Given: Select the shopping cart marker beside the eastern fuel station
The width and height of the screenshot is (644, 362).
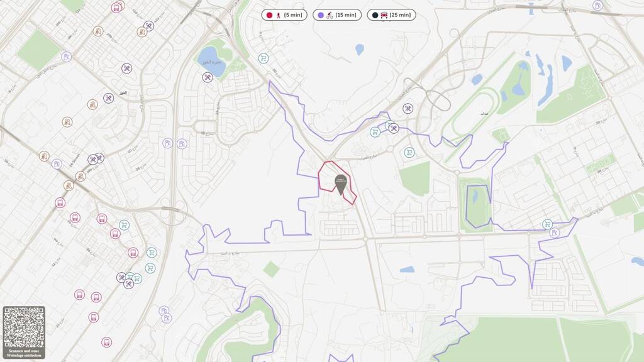Looking at the screenshot, I should 547,224.
